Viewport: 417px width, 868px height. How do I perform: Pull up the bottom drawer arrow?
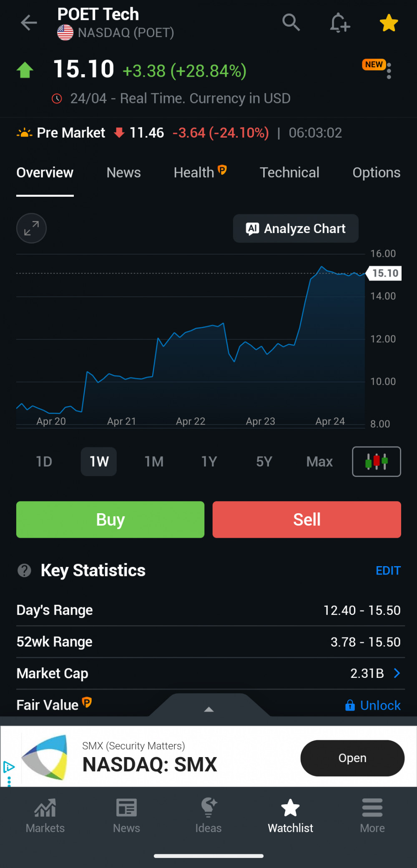click(209, 709)
